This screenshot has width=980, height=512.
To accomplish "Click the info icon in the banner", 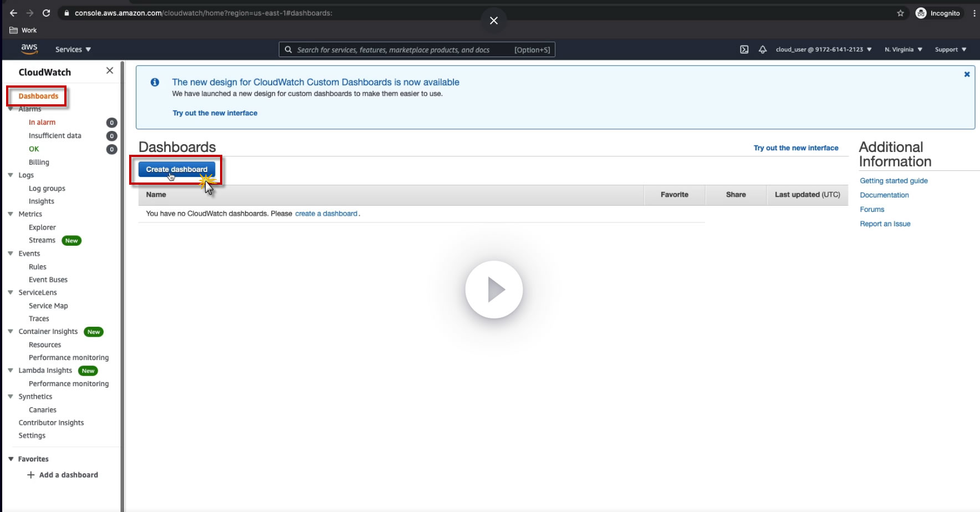I will (155, 82).
